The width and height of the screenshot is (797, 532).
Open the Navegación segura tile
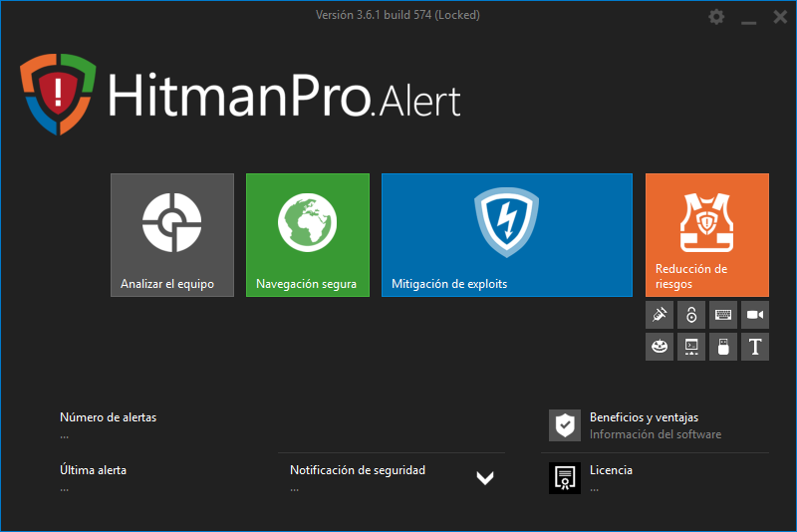308,235
